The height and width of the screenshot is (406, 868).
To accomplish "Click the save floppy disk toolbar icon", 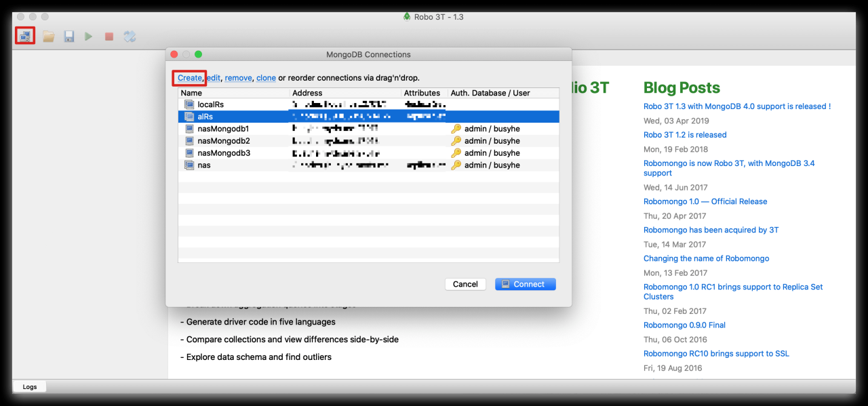I will point(68,37).
